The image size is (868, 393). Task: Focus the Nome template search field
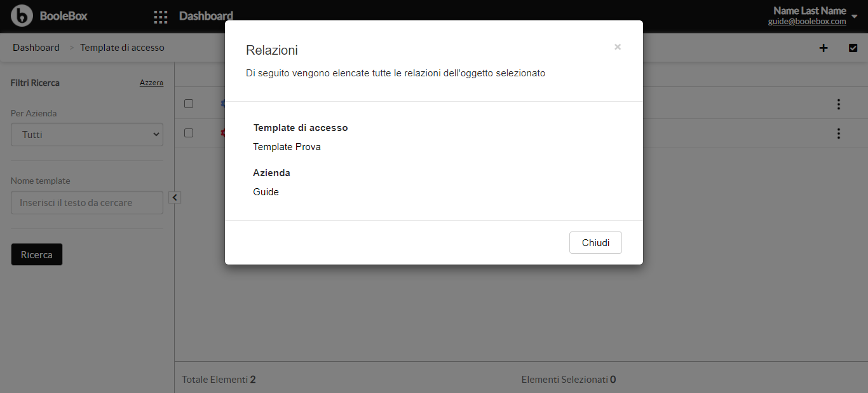tap(87, 203)
